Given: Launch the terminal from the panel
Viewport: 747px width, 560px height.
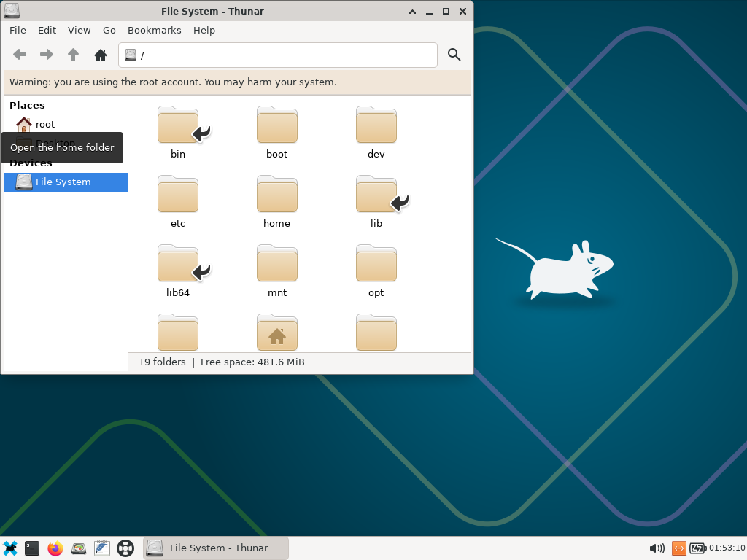Looking at the screenshot, I should 32,548.
